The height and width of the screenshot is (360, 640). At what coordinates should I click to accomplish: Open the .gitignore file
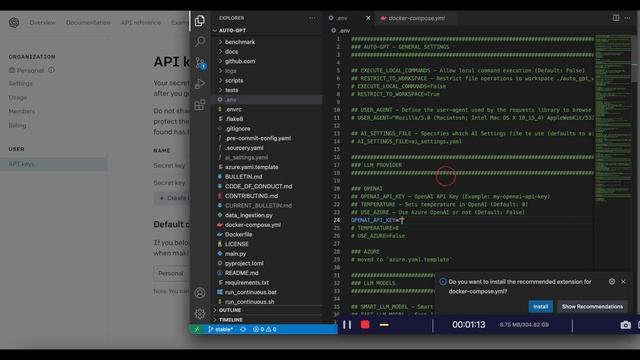coord(238,129)
